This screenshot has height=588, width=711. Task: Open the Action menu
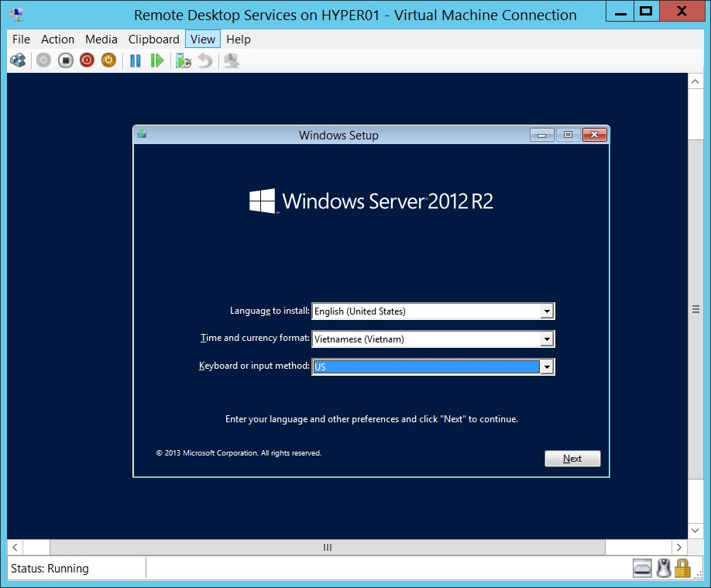pos(57,40)
